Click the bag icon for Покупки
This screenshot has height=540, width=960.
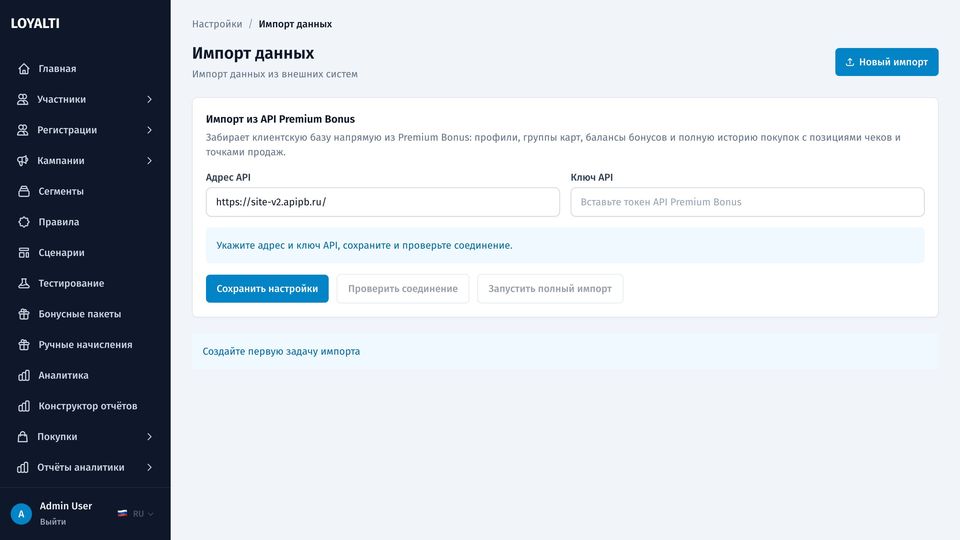tap(23, 437)
